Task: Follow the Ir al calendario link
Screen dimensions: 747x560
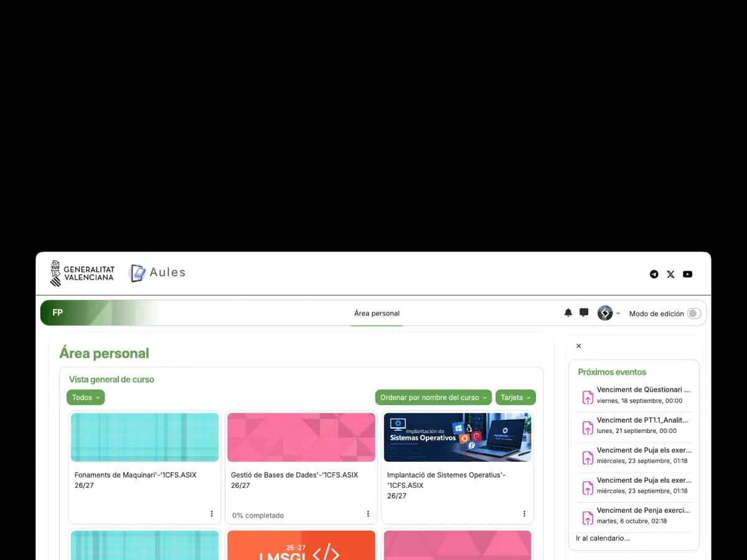Action: point(603,538)
